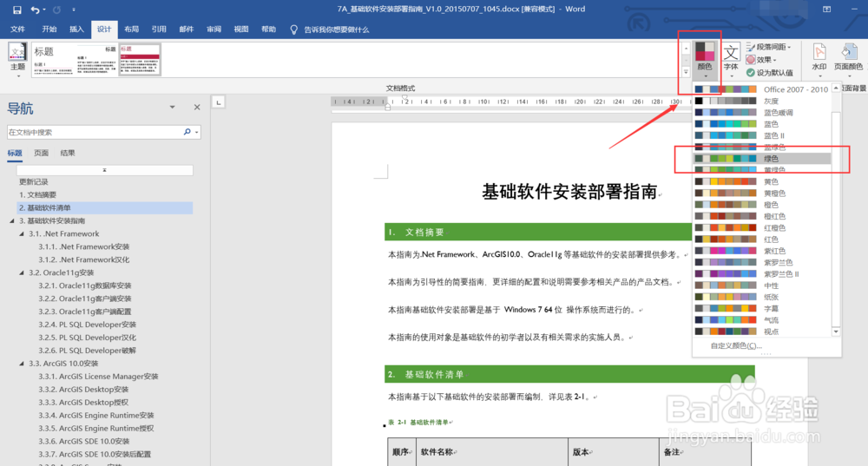This screenshot has height=466, width=868.
Task: Switch to the 布局 (Layout) tab
Action: 131,30
